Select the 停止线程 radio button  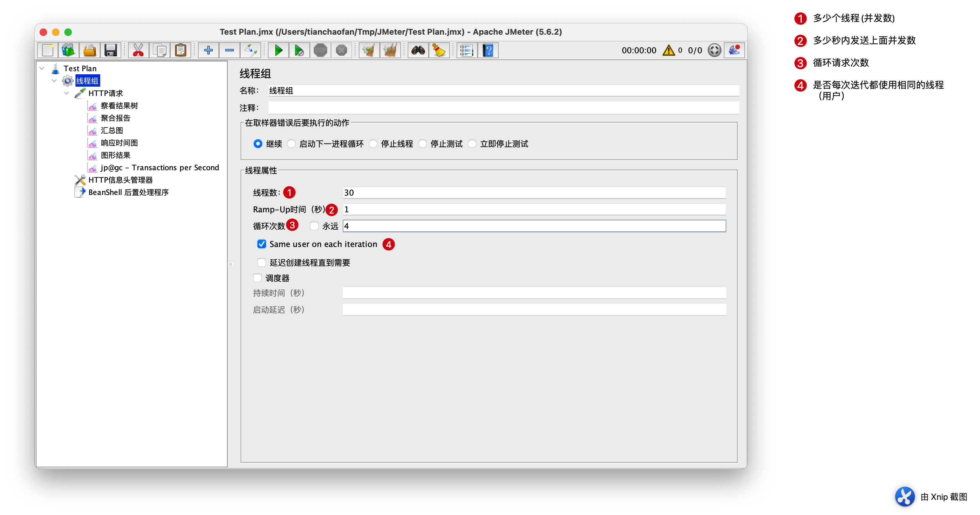[373, 144]
